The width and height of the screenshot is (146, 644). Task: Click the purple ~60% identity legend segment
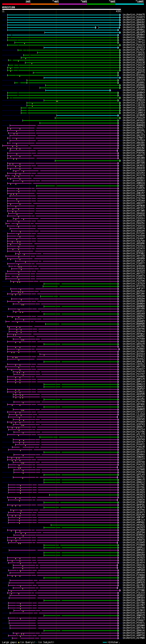point(73,4)
